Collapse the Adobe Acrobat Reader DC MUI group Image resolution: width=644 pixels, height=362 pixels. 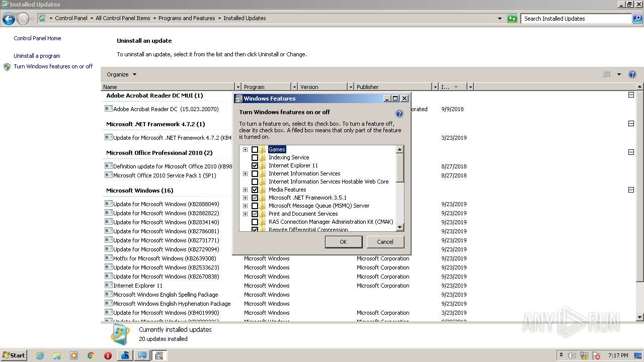631,95
